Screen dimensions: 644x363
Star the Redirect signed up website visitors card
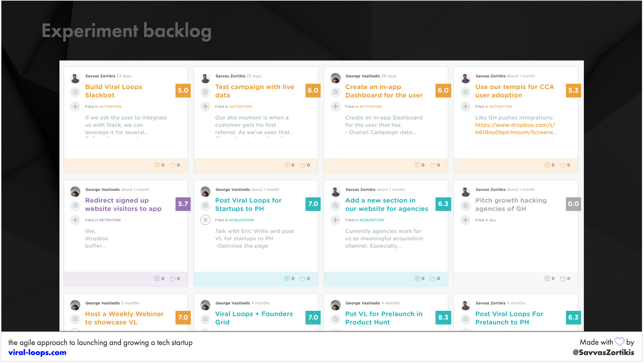75,205
